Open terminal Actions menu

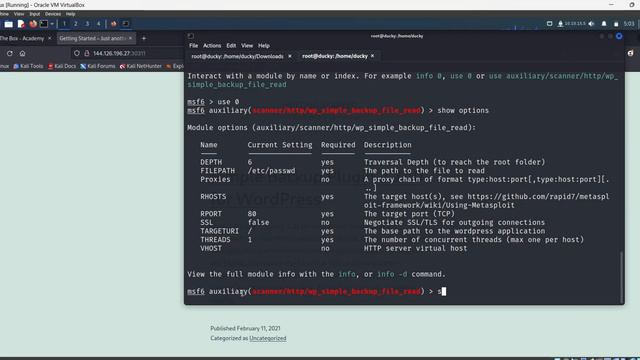pyautogui.click(x=212, y=46)
